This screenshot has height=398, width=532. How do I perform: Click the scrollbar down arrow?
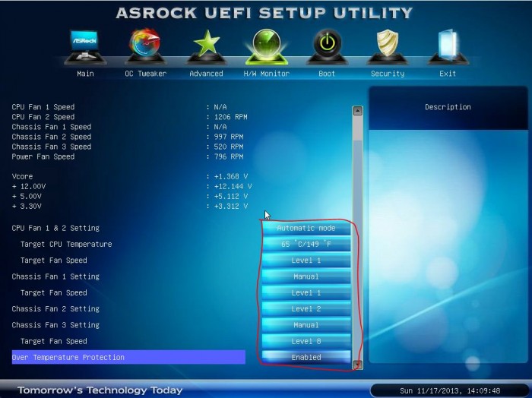point(358,365)
